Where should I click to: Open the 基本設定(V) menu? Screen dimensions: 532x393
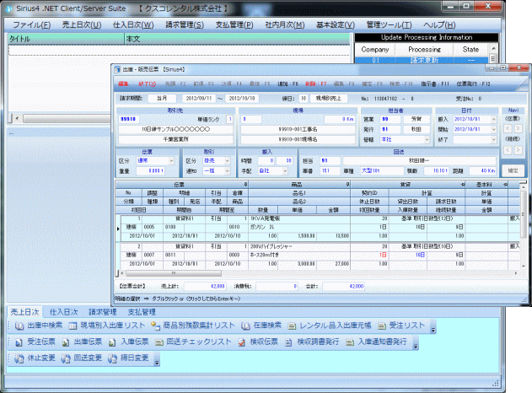click(336, 24)
